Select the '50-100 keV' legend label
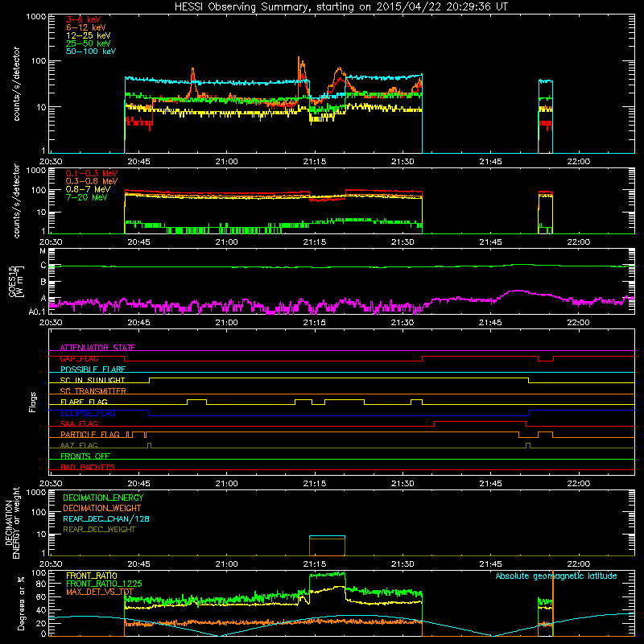Image resolution: width=644 pixels, height=644 pixels. pos(91,52)
